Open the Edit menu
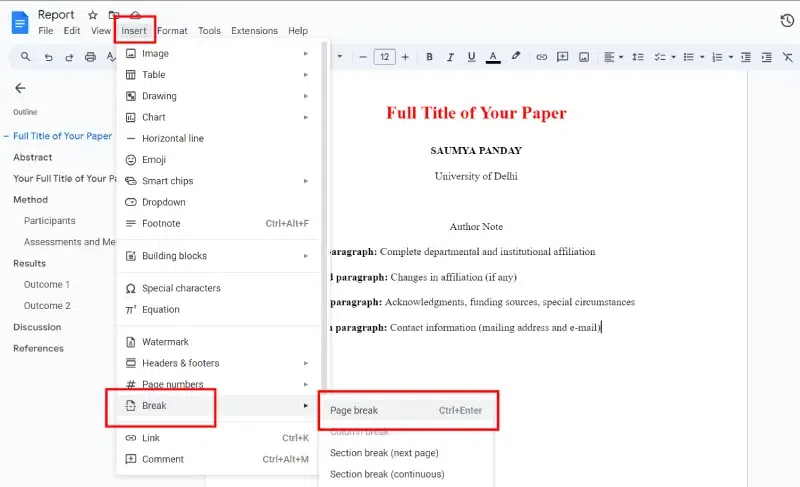Viewport: 800px width, 487px height. coord(72,31)
